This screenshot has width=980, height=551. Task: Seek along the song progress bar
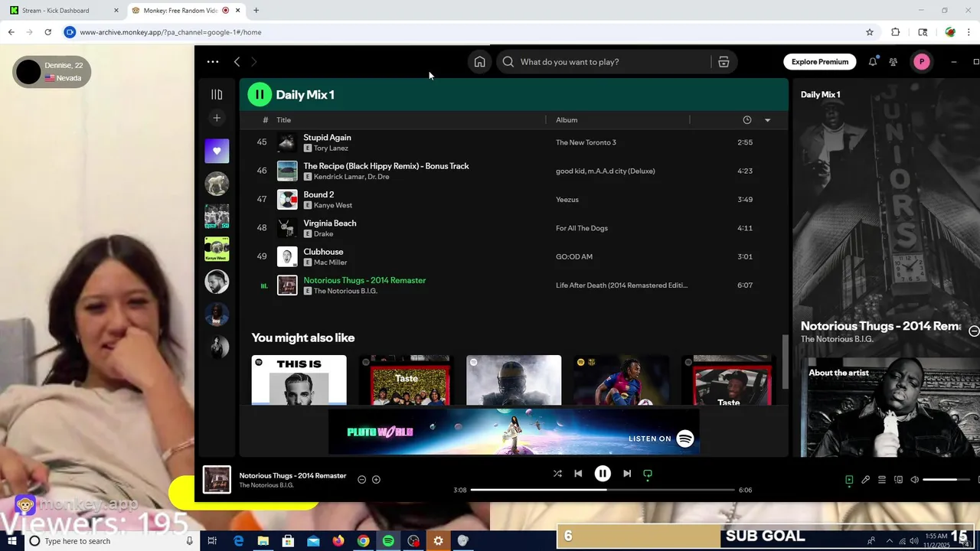603,490
